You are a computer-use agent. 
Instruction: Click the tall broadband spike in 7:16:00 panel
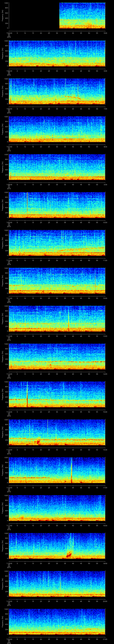click(x=72, y=470)
